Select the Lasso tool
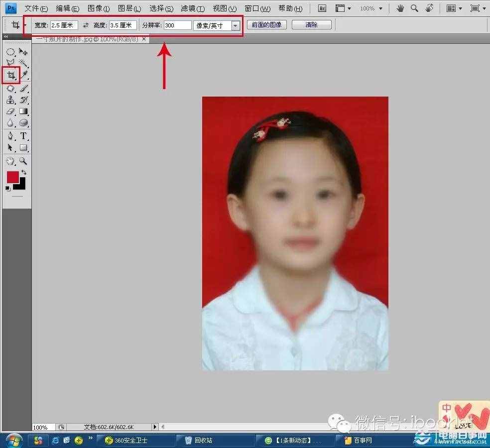Screen dimensions: 490x448 tap(11, 63)
